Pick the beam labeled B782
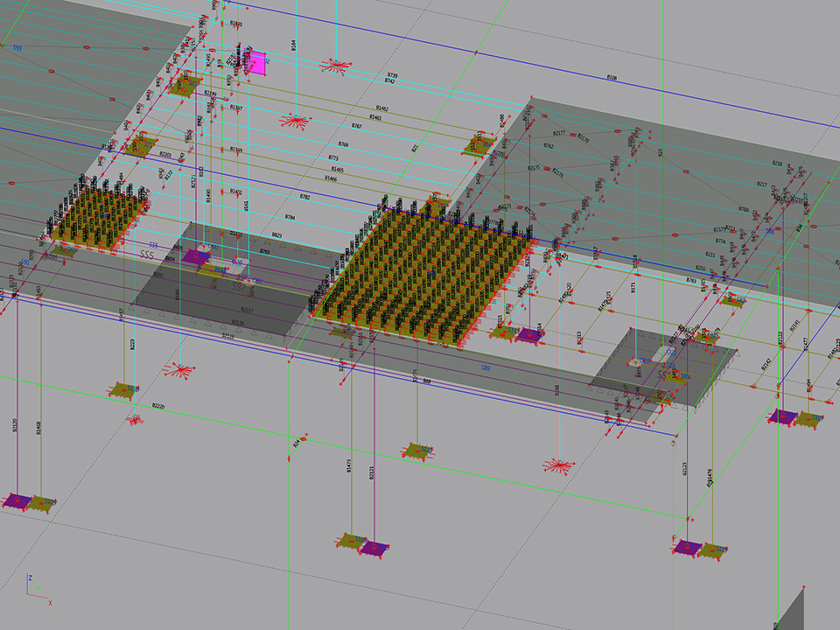 pyautogui.click(x=304, y=198)
